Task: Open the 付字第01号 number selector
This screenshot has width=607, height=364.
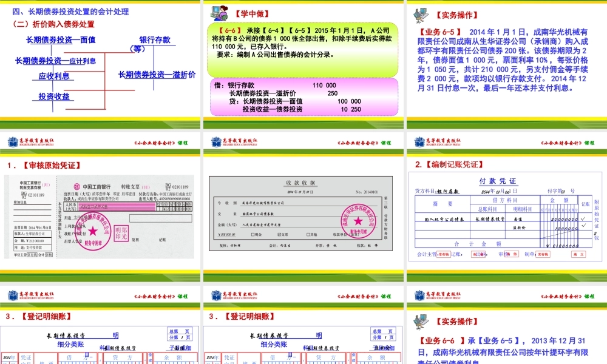Action: 561,190
